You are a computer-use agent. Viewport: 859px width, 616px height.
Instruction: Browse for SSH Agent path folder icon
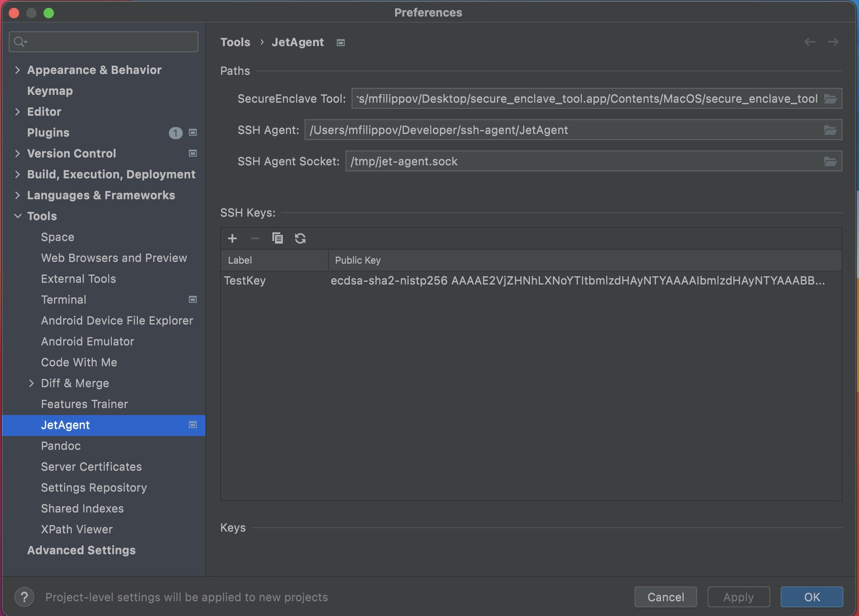click(831, 130)
